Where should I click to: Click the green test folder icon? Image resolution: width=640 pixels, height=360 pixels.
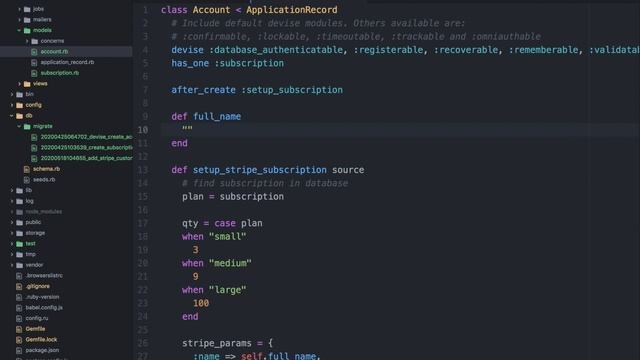(x=20, y=244)
